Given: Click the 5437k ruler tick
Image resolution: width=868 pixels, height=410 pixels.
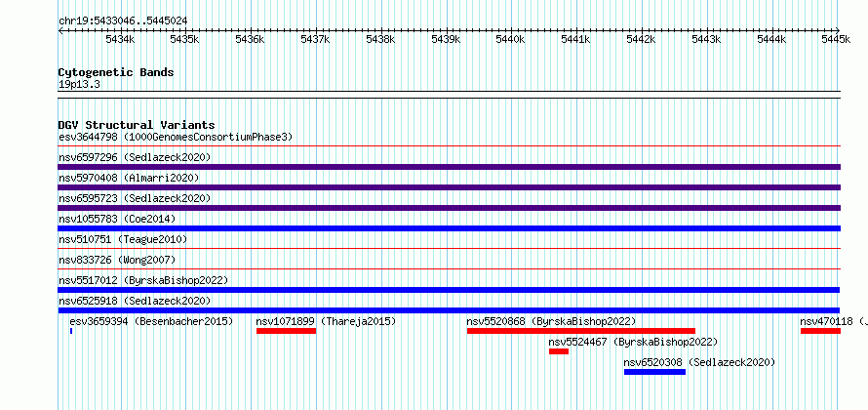Looking at the screenshot, I should click(x=316, y=39).
